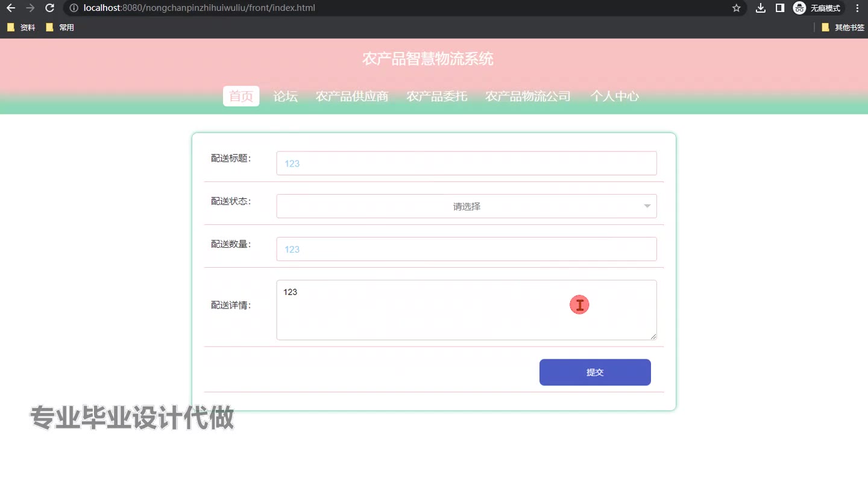Viewport: 868px width, 492px height.
Task: Focus the 配送标题 input field
Action: tap(467, 163)
